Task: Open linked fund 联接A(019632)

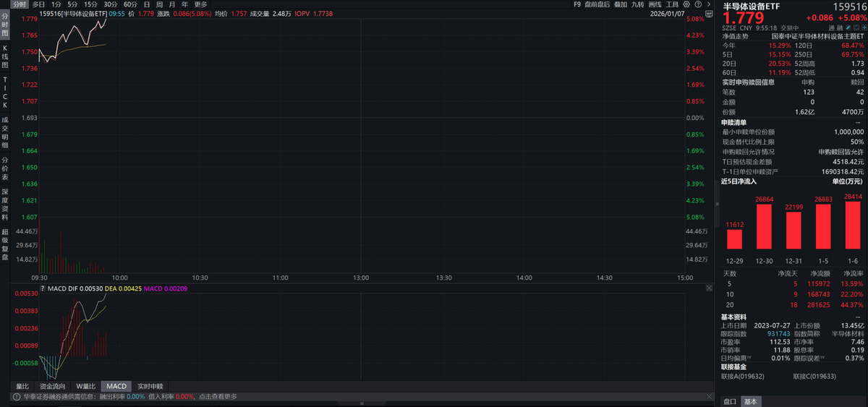Action: [743, 376]
